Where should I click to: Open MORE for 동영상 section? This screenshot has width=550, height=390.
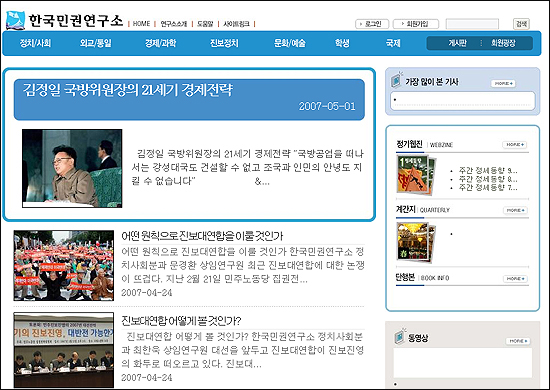[518, 341]
